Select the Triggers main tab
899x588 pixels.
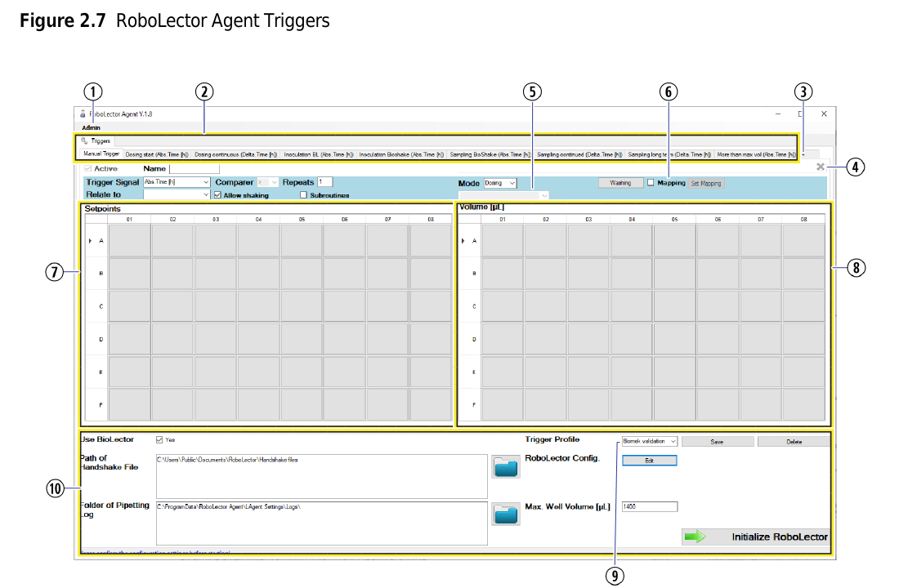click(x=96, y=140)
